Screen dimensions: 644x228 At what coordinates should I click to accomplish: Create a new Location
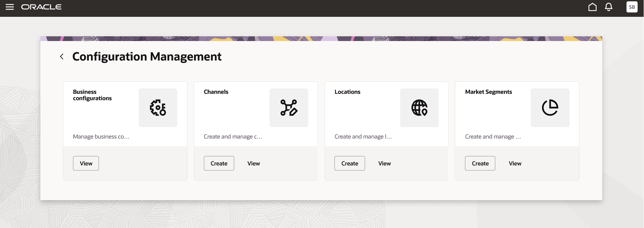pyautogui.click(x=349, y=163)
